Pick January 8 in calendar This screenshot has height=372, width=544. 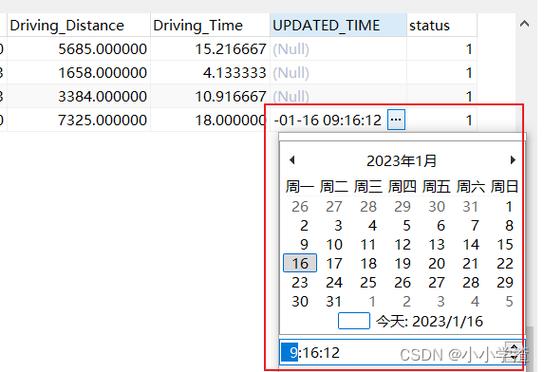tap(509, 226)
